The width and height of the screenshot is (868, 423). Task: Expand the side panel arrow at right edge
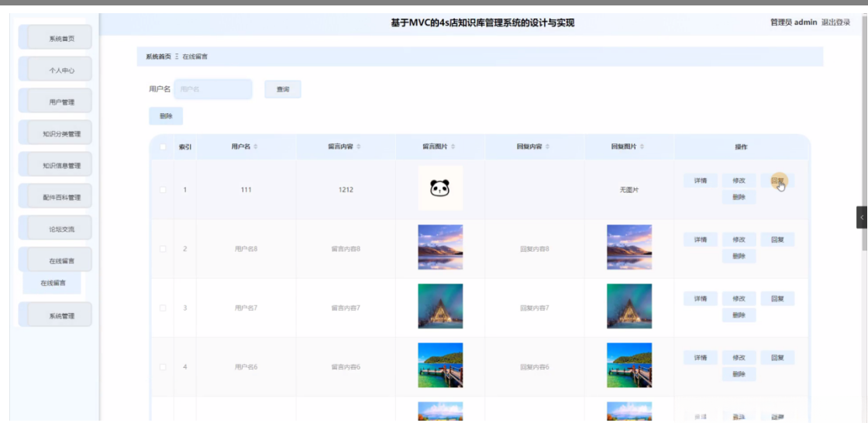[862, 218]
